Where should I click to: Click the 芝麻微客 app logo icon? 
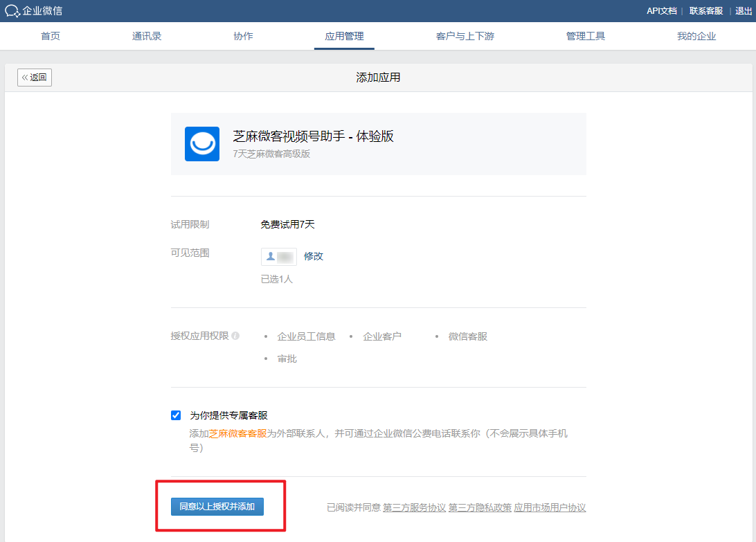[x=202, y=144]
